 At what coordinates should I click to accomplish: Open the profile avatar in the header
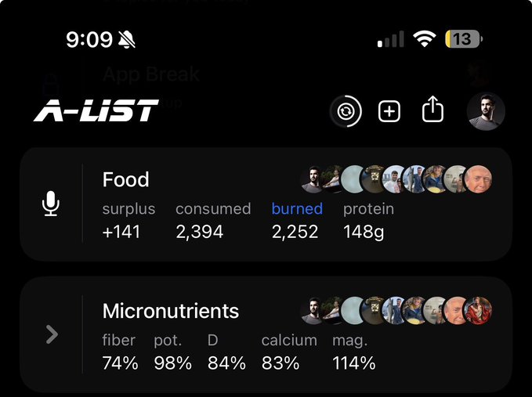(x=486, y=111)
